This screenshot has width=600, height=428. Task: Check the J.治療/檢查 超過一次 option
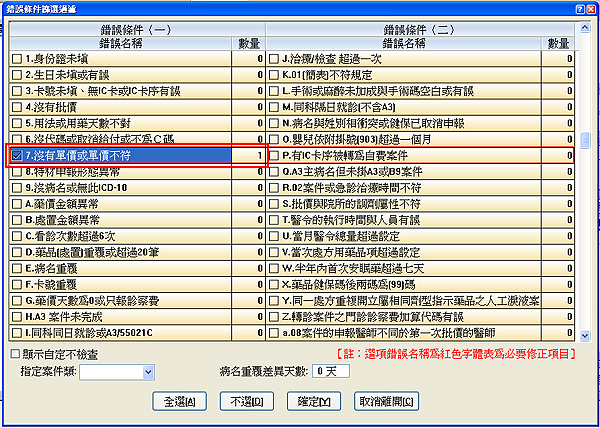coord(274,59)
